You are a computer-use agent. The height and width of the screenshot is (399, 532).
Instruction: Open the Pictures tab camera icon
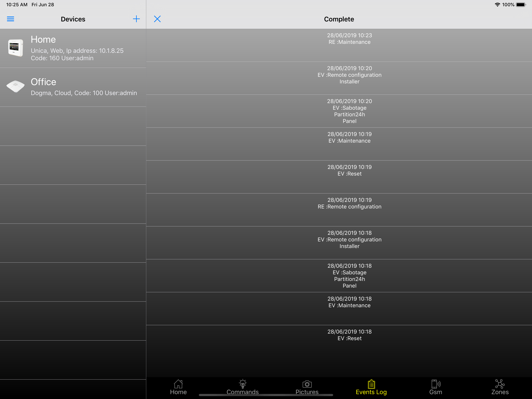click(307, 384)
